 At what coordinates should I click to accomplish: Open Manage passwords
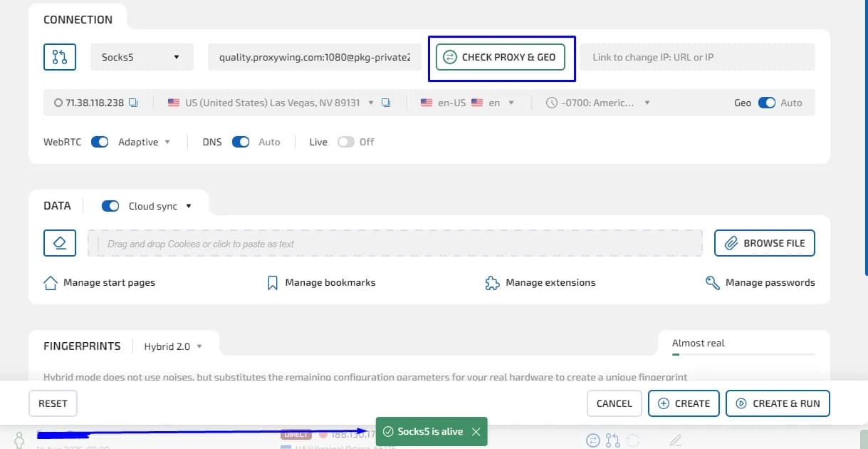coord(768,282)
